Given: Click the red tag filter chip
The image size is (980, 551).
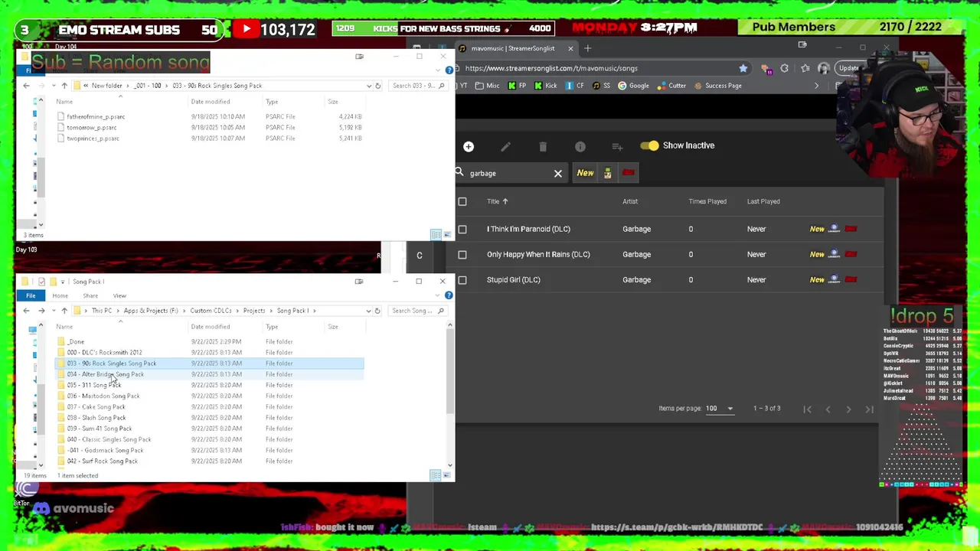Looking at the screenshot, I should pyautogui.click(x=629, y=173).
